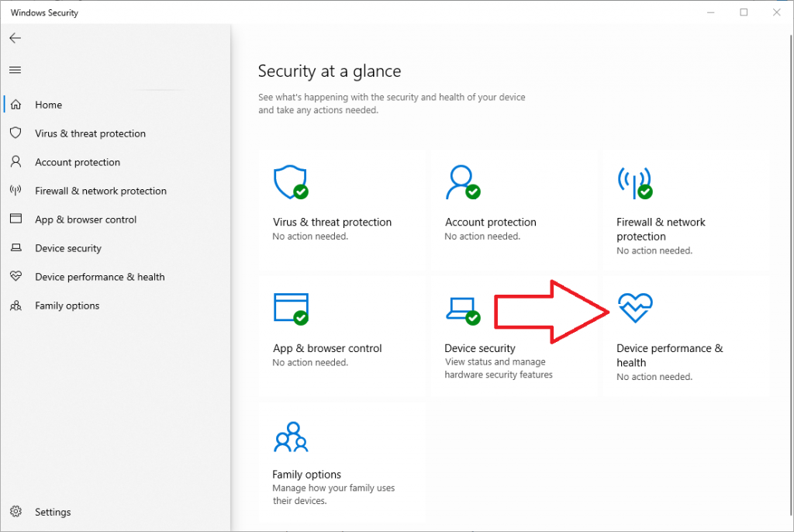Click the App & browser control tile title
This screenshot has height=532, width=794.
pos(327,348)
